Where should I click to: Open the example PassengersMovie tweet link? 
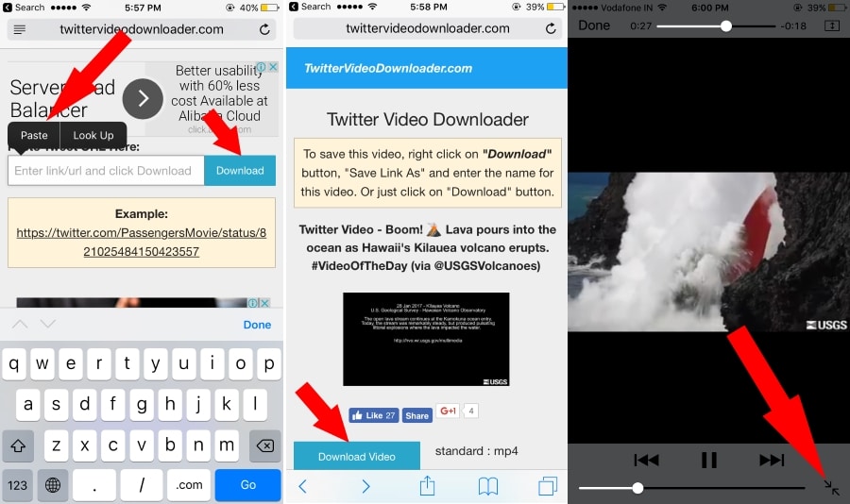pyautogui.click(x=142, y=242)
